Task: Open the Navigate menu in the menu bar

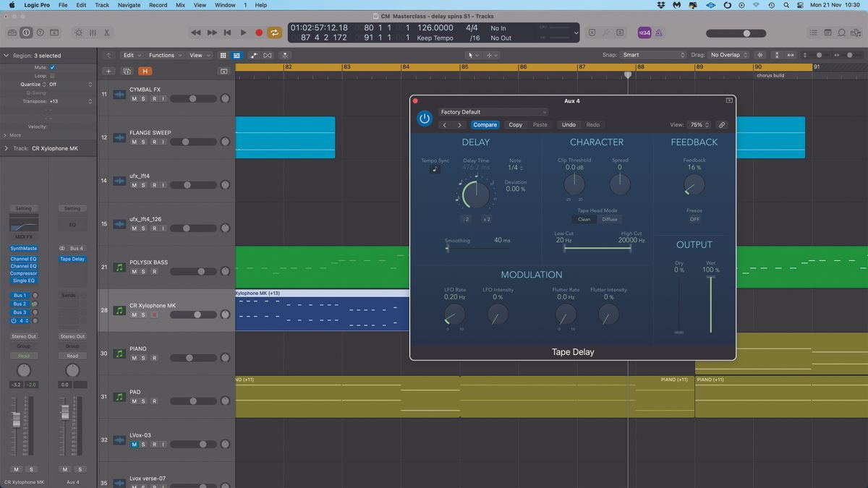Action: tap(128, 5)
